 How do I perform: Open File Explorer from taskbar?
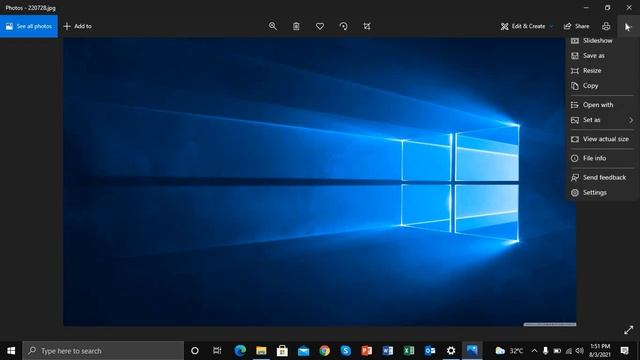pos(261,351)
